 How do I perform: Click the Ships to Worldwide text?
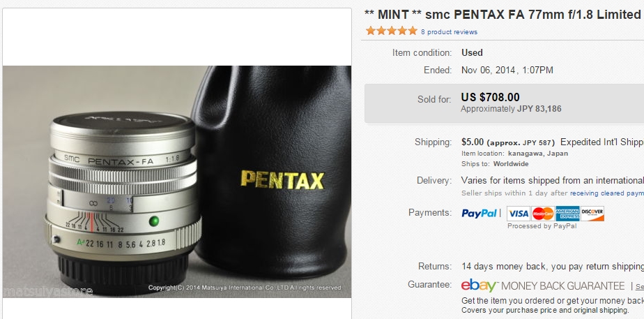(495, 163)
